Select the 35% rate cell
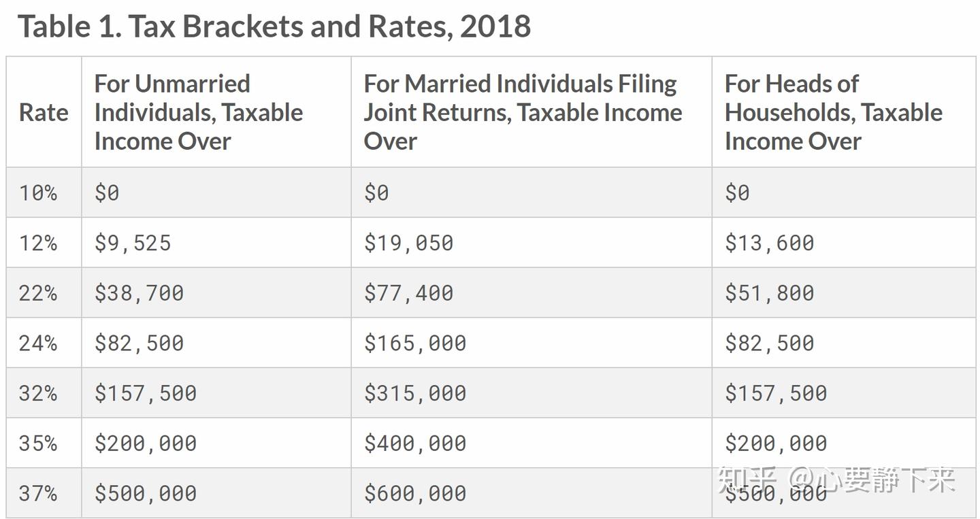The height and width of the screenshot is (519, 980). click(x=38, y=443)
